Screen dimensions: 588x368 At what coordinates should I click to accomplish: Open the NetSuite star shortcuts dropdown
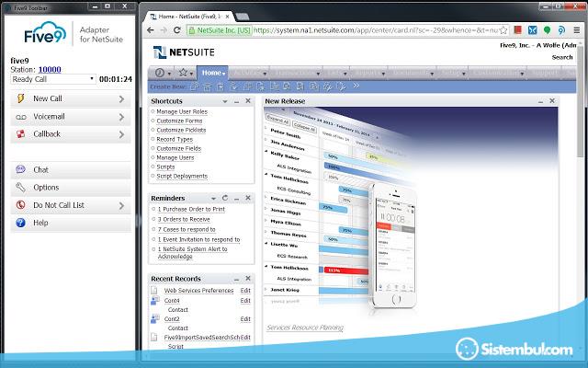pos(186,73)
